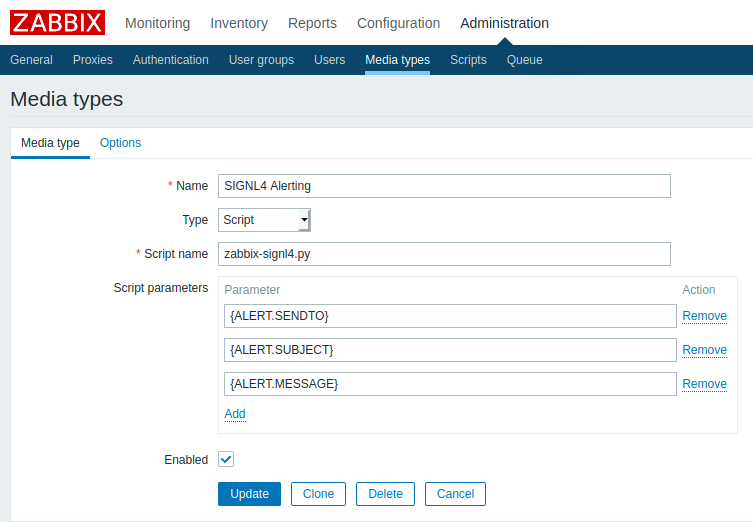The width and height of the screenshot is (753, 522).
Task: Remove the {ALERT.SUBJECT} parameter
Action: 704,350
